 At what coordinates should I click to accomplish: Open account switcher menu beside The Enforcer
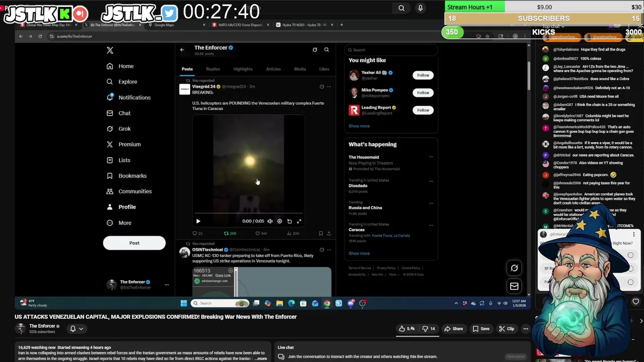[167, 285]
